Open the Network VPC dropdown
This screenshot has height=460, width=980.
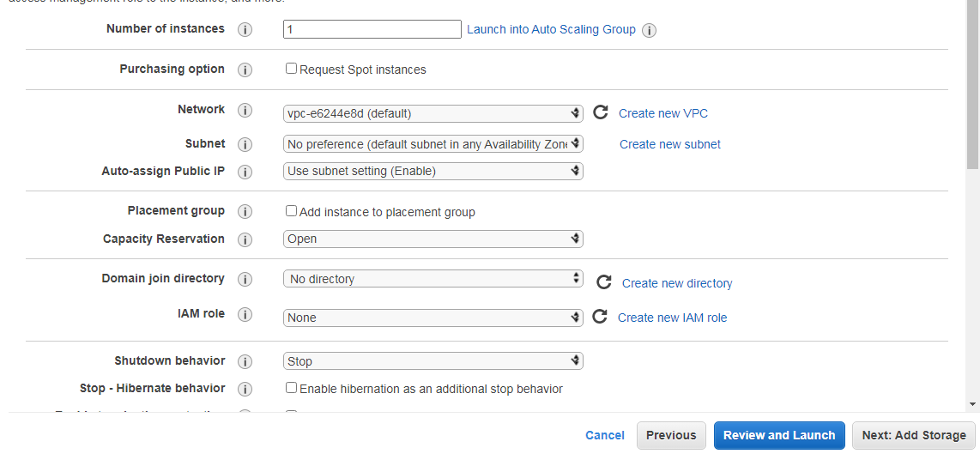pyautogui.click(x=433, y=113)
